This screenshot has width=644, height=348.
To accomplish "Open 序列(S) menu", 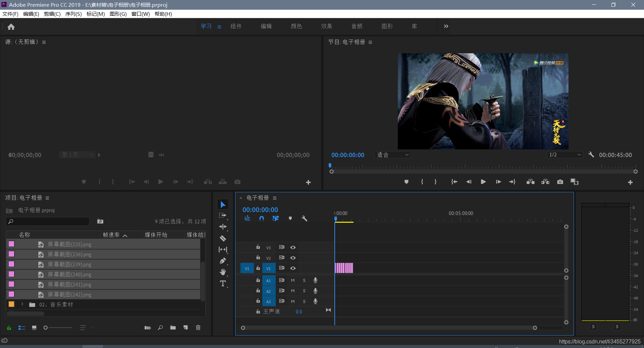I will [x=73, y=14].
